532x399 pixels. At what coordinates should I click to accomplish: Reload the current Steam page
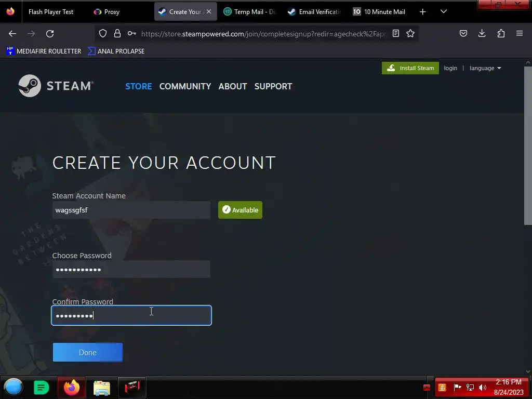50,34
